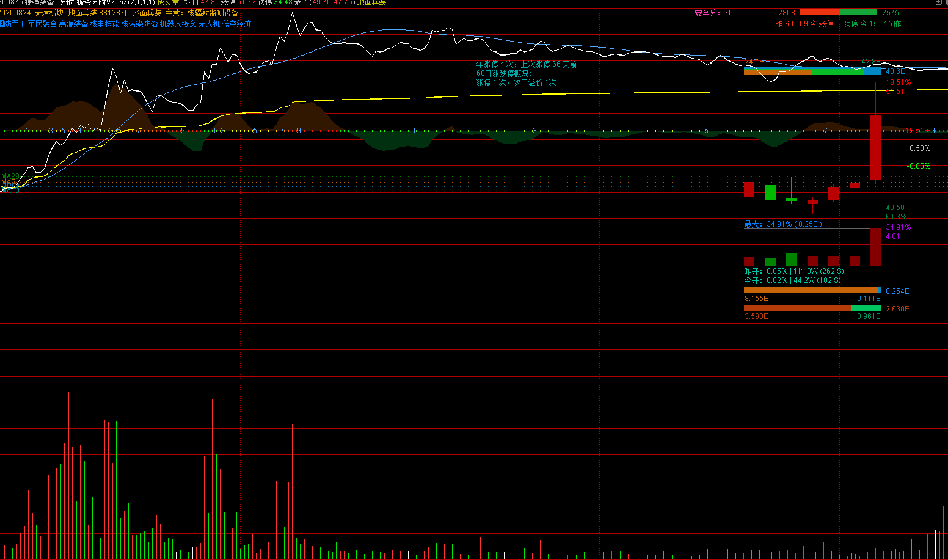Click the tall red limit-up candlestick
Viewport: 948px width, 560px height.
[875, 147]
